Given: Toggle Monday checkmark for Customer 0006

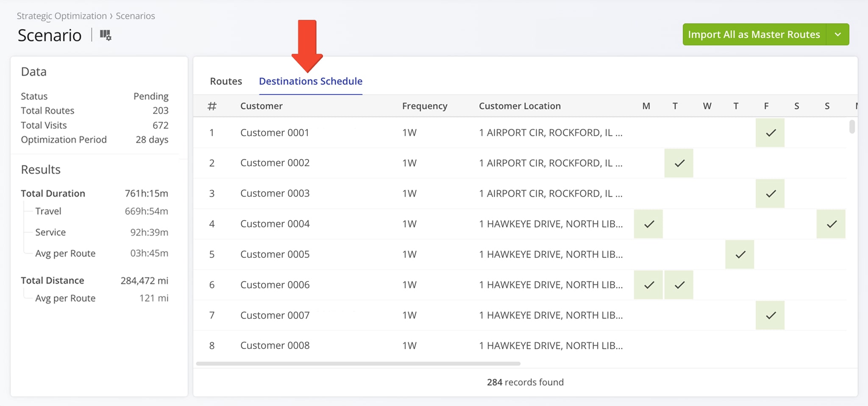Looking at the screenshot, I should 648,285.
